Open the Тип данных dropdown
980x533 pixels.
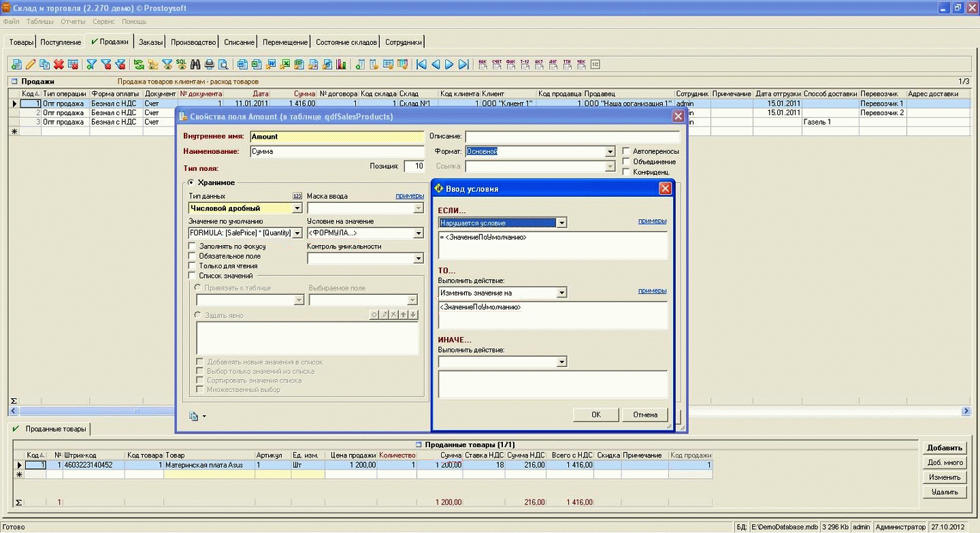[297, 208]
